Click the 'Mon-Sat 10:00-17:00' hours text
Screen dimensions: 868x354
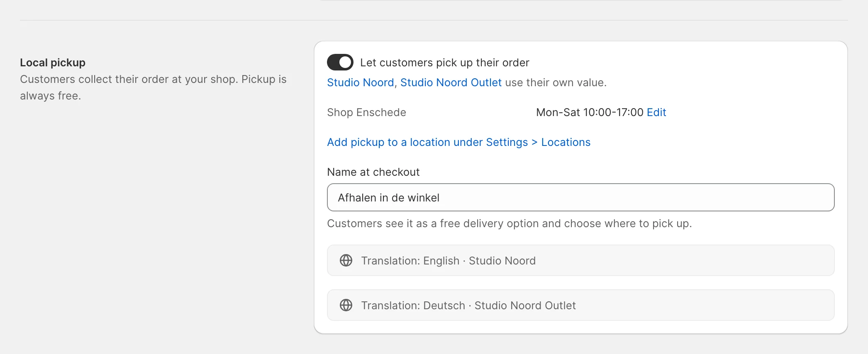590,112
